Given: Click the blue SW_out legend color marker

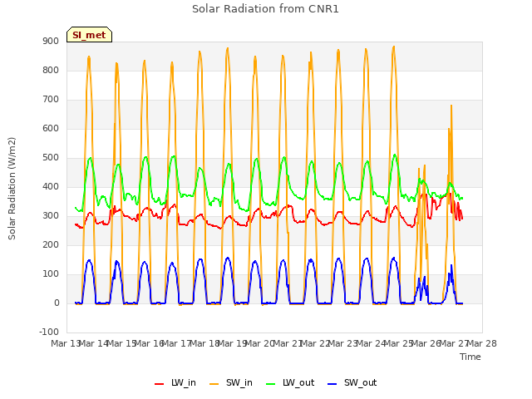Looking at the screenshot, I should point(332,384).
